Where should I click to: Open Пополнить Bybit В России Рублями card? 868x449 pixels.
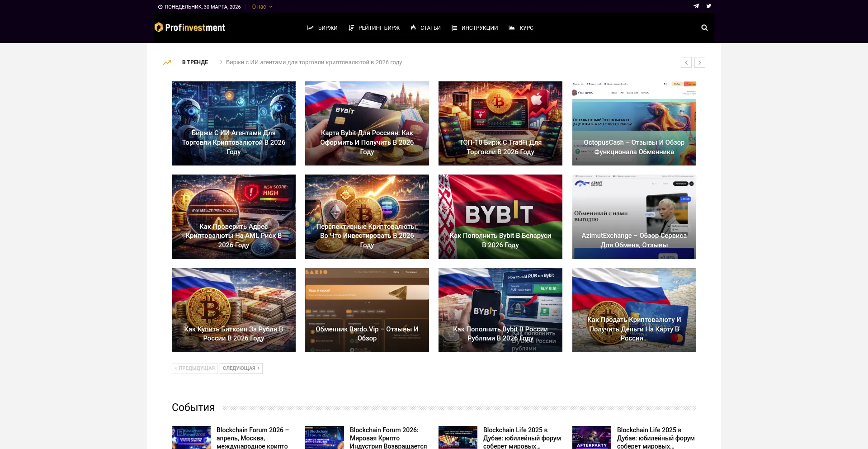coord(500,310)
